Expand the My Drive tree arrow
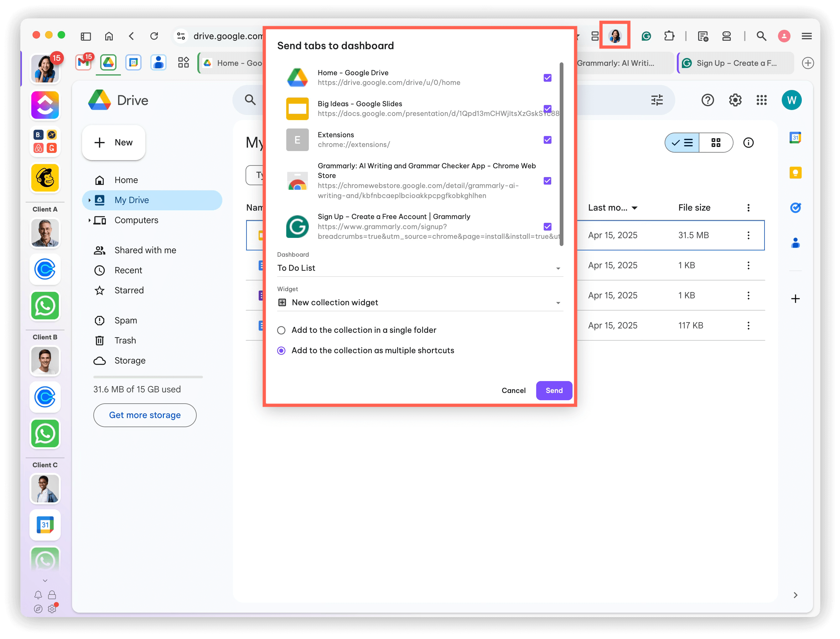Viewport: 840px width, 639px height. tap(89, 200)
